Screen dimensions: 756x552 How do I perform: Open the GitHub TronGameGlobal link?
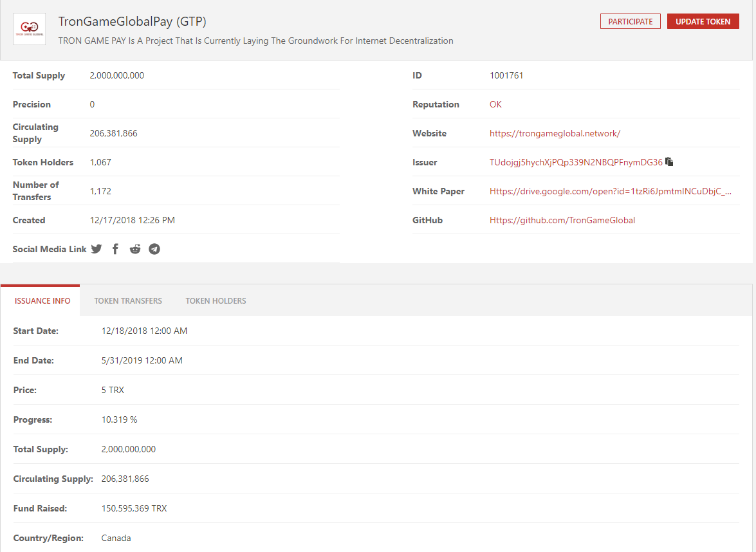click(x=562, y=220)
